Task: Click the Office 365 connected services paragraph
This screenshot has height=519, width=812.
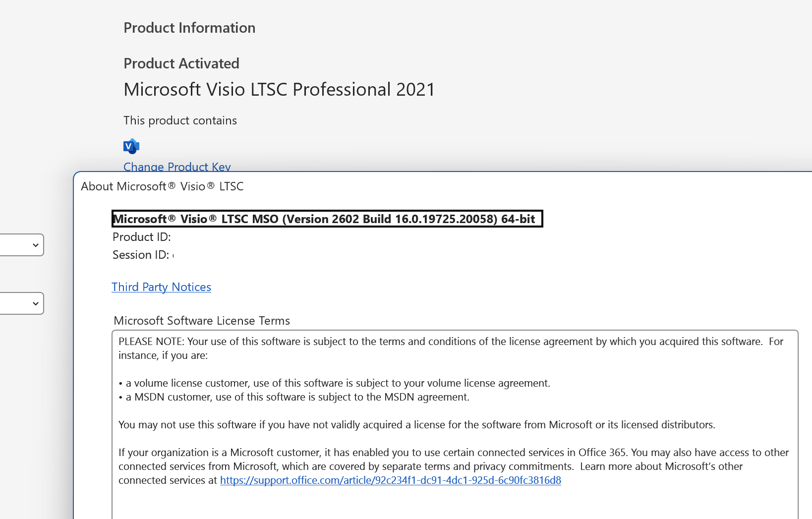Action: (454, 466)
